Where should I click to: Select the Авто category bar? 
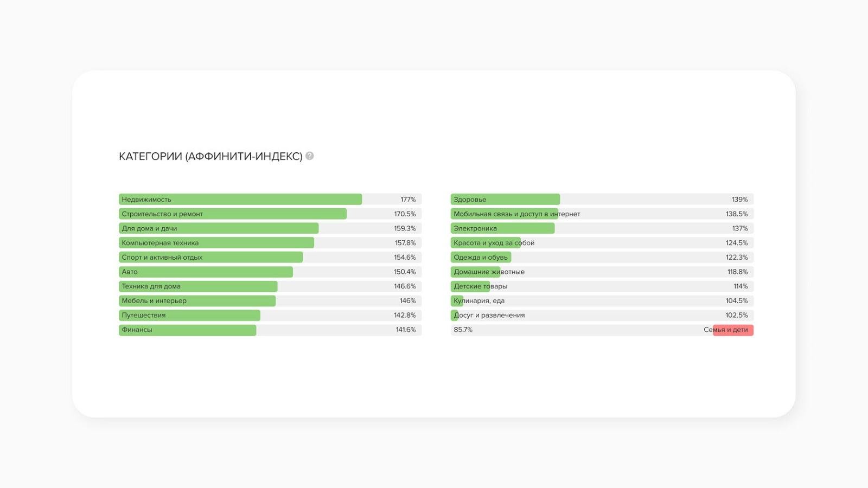point(206,272)
